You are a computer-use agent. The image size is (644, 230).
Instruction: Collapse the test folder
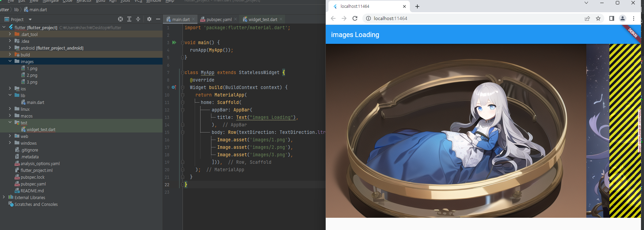(10, 122)
